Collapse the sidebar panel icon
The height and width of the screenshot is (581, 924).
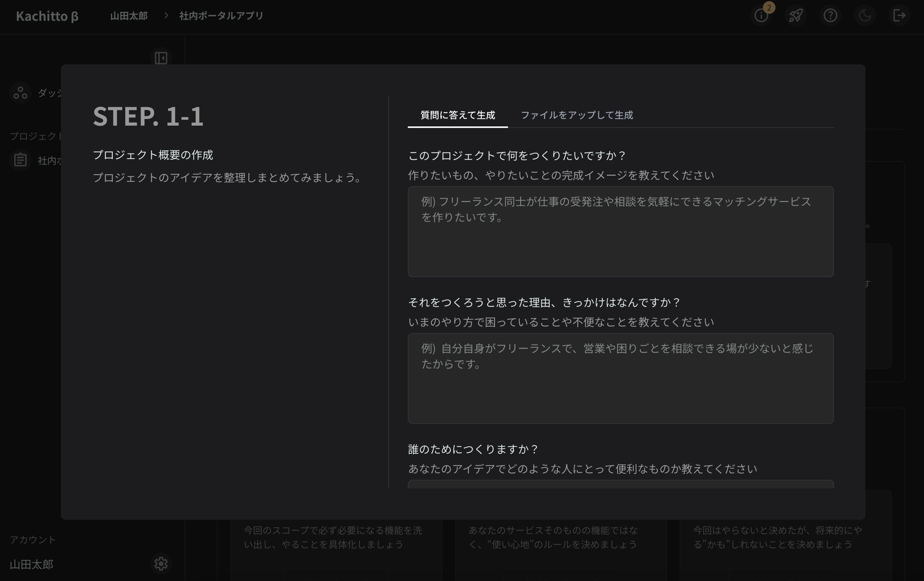pos(161,58)
